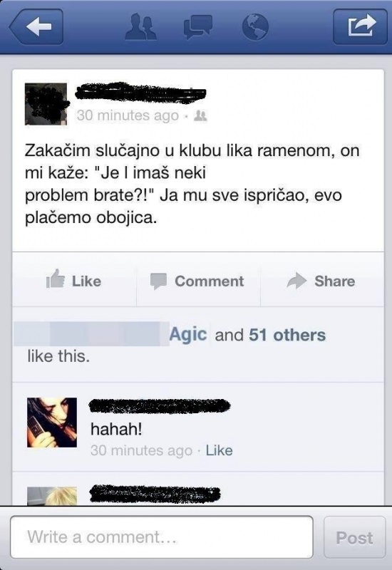The width and height of the screenshot is (392, 570).
Task: Like the hahah! comment
Action: tap(220, 450)
